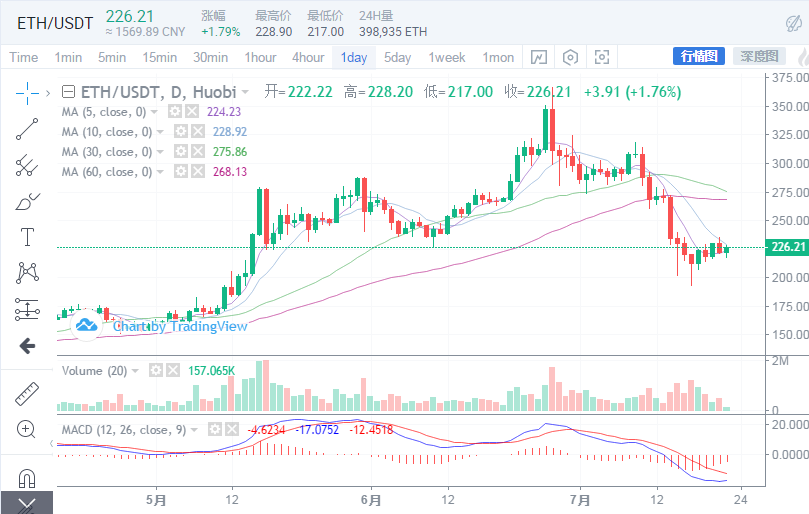Remove the Volume indicator
This screenshot has height=514, width=809.
(x=173, y=370)
